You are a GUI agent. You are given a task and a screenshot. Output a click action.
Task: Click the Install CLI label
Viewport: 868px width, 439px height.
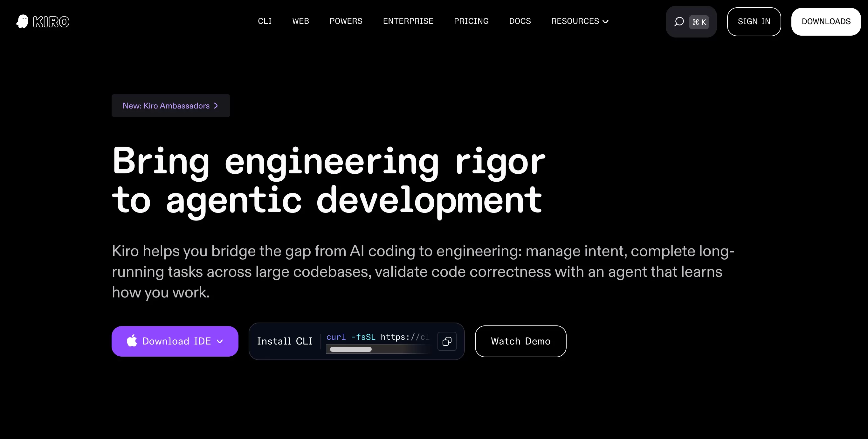coord(285,341)
